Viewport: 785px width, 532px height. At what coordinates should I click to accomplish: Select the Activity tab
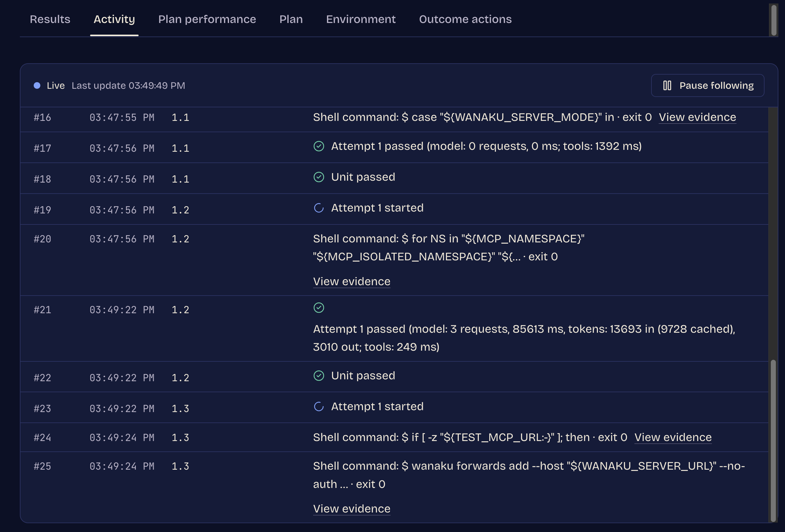click(x=114, y=19)
